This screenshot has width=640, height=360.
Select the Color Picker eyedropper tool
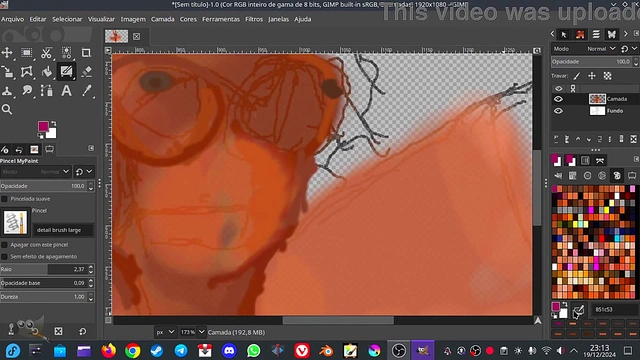(x=86, y=91)
